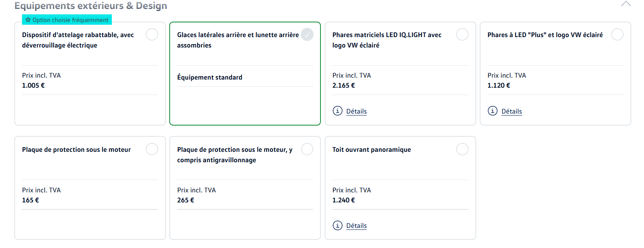Open Détails link for IQ.LIGHT headlights
The image size is (644, 248).
coord(356,111)
